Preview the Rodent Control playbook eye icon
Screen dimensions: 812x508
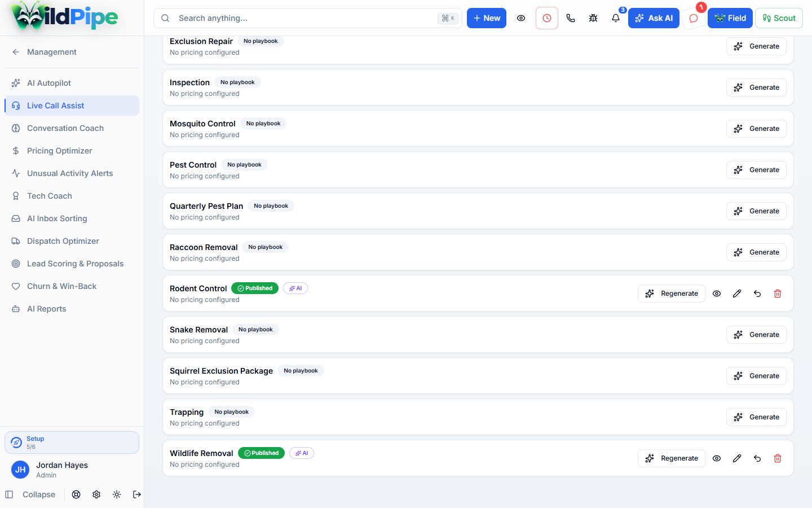pos(717,294)
